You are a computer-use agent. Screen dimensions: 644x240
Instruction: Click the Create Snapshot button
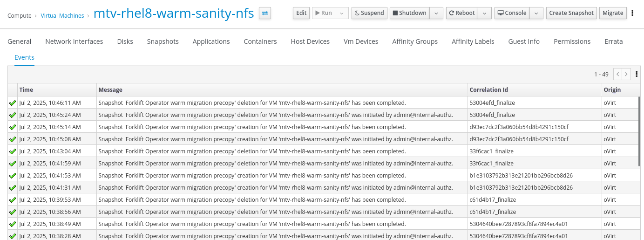coord(571,13)
